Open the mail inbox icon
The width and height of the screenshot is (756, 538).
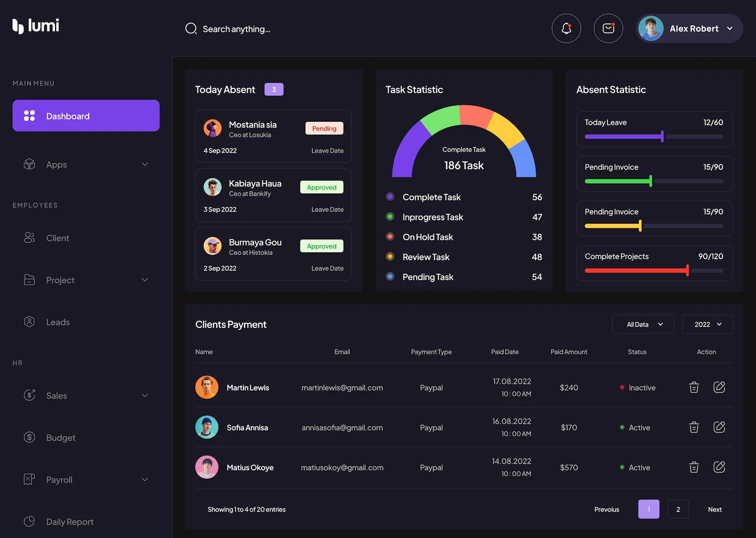click(x=608, y=28)
